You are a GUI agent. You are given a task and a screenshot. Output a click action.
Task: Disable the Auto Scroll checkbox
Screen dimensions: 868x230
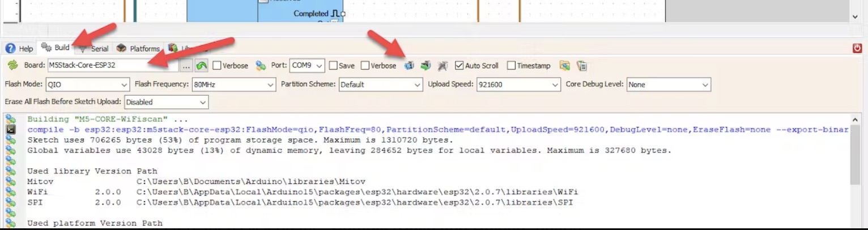(459, 66)
